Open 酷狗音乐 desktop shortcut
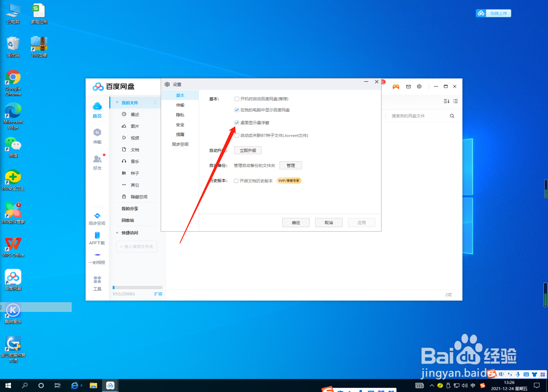 (13, 313)
